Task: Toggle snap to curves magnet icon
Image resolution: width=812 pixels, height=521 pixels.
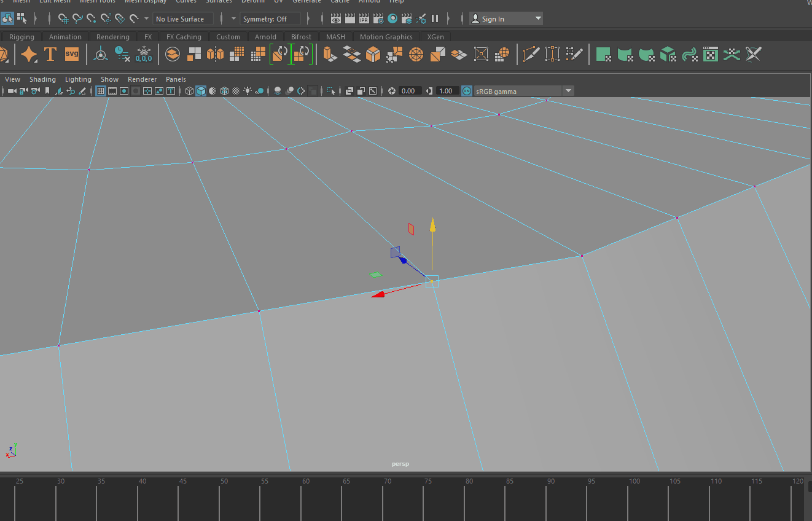Action: [77, 18]
